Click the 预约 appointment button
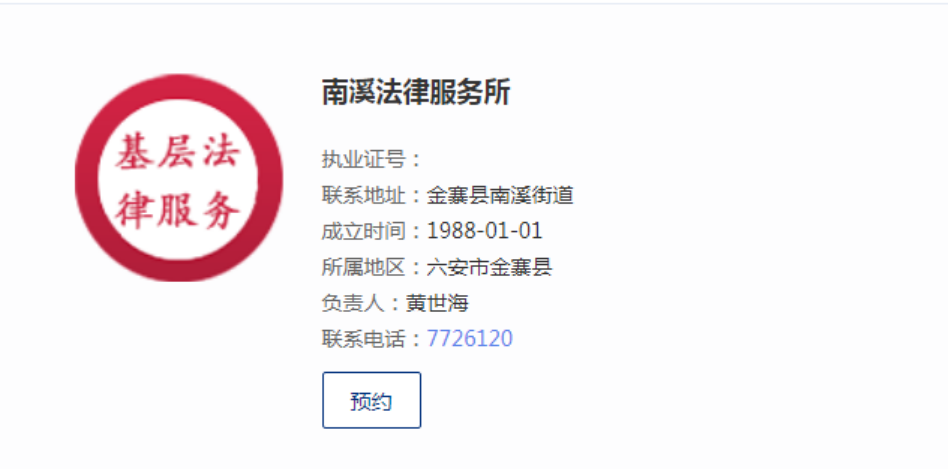 pyautogui.click(x=371, y=400)
